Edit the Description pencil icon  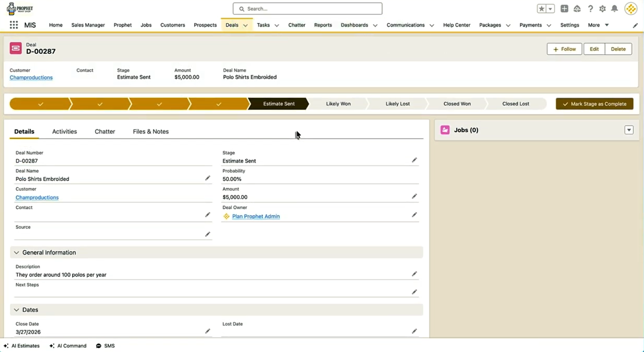[x=414, y=274]
